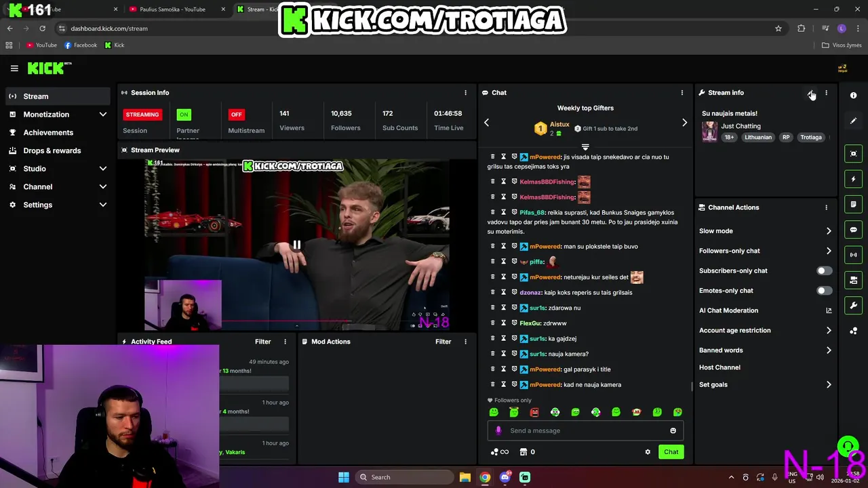Open Chat panel three-dot menu
Image resolution: width=868 pixels, height=488 pixels.
coord(682,93)
